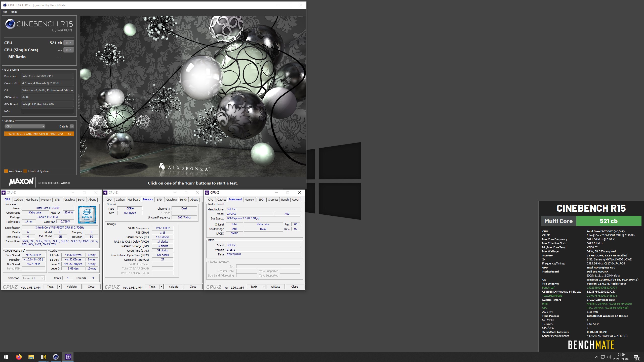Expand Tools arrow in Mainboard window

(x=263, y=287)
